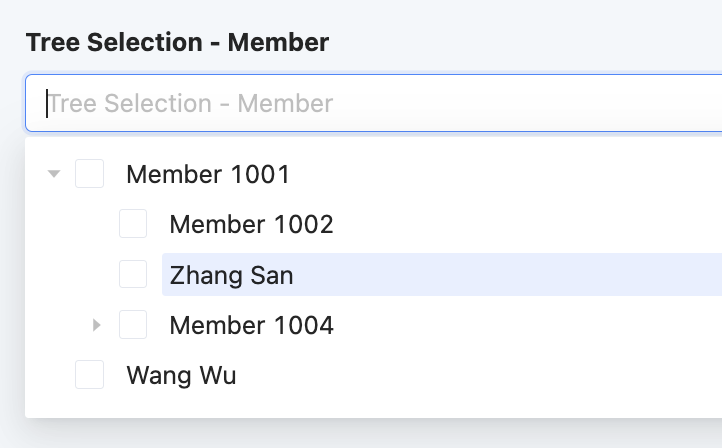Choose the Wang Wu option text
The width and height of the screenshot is (722, 448).
point(181,375)
